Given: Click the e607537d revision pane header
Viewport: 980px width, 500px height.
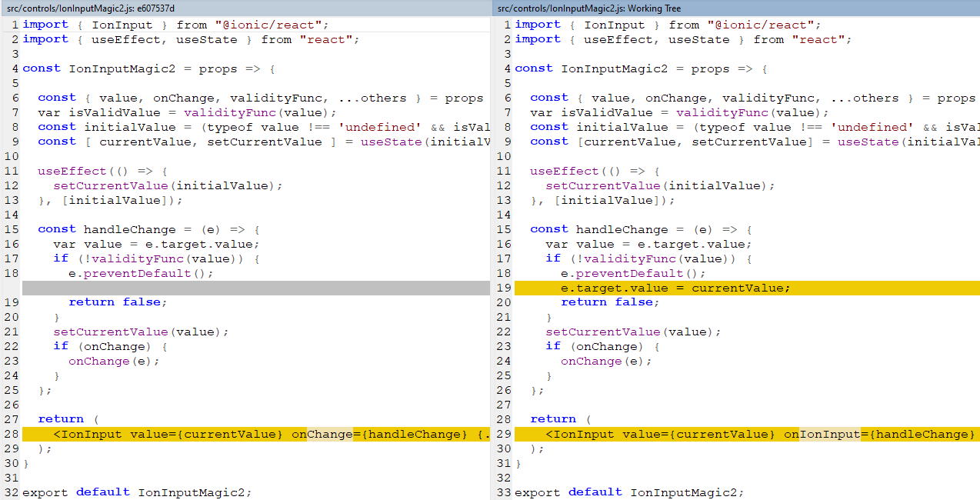Looking at the screenshot, I should tap(245, 8).
